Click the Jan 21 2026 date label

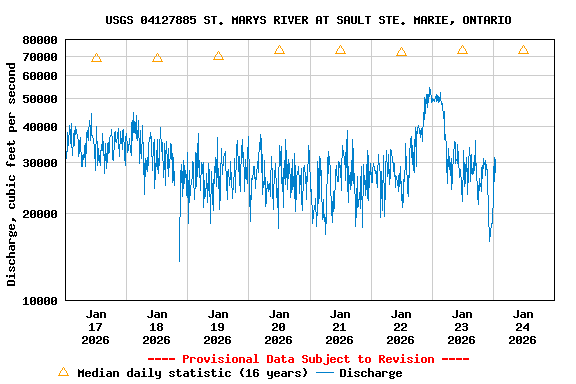tap(339, 327)
